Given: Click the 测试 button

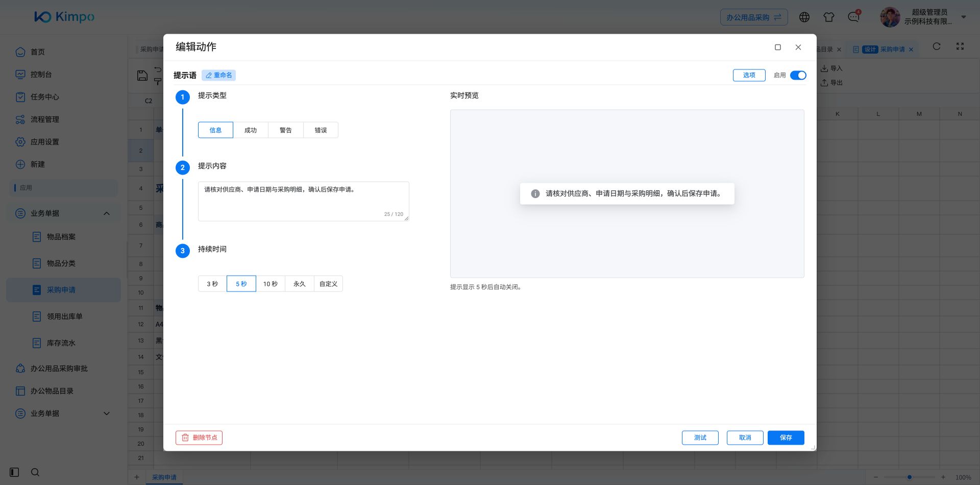Looking at the screenshot, I should [700, 438].
